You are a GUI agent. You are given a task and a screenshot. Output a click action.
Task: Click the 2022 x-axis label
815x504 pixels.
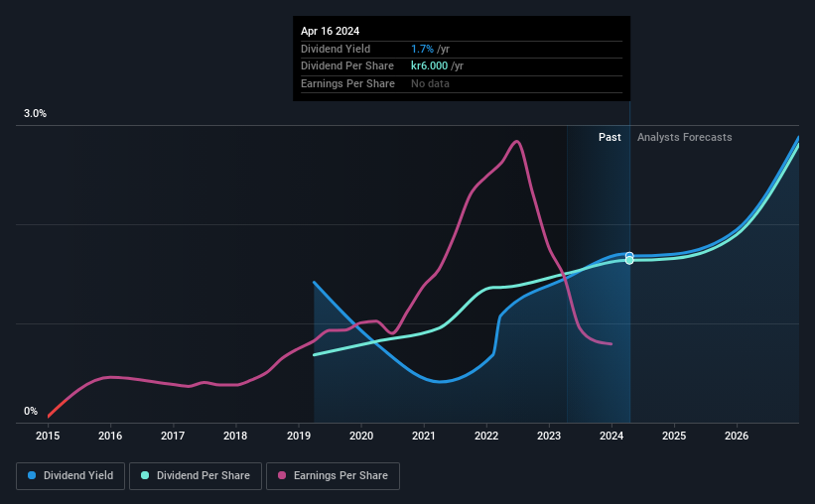coord(486,436)
